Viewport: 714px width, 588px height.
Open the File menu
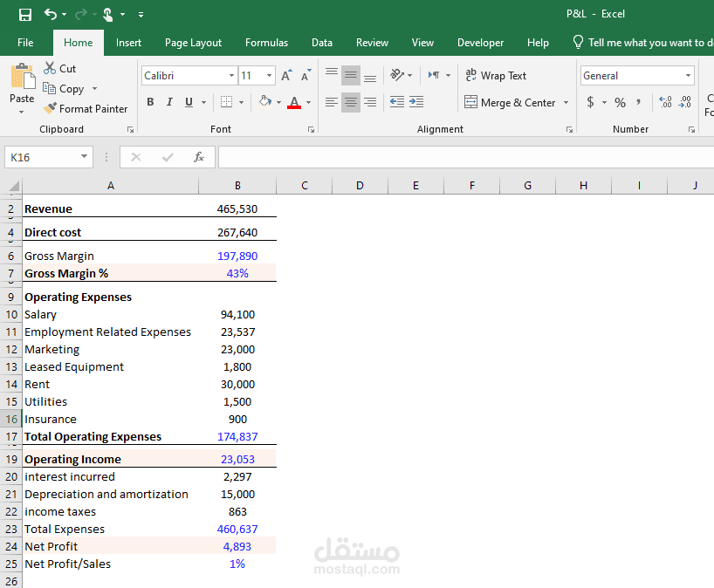pos(25,43)
